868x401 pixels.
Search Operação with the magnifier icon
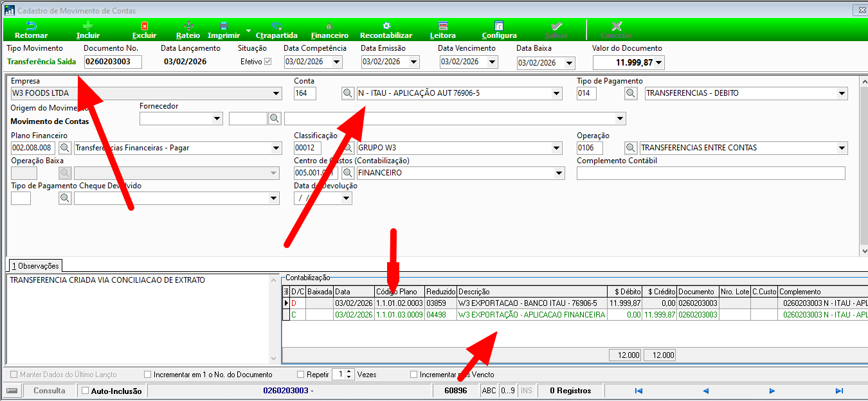coord(631,148)
